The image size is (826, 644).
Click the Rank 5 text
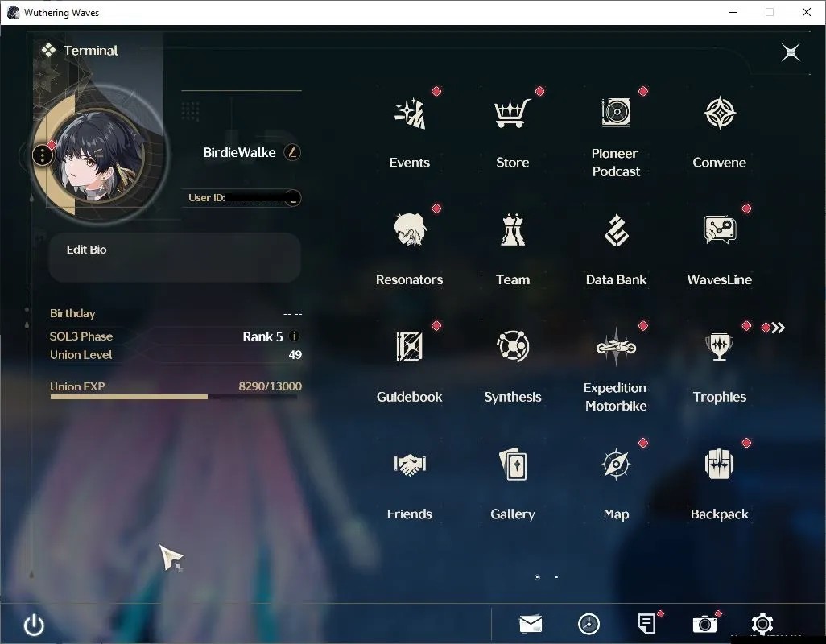(262, 336)
